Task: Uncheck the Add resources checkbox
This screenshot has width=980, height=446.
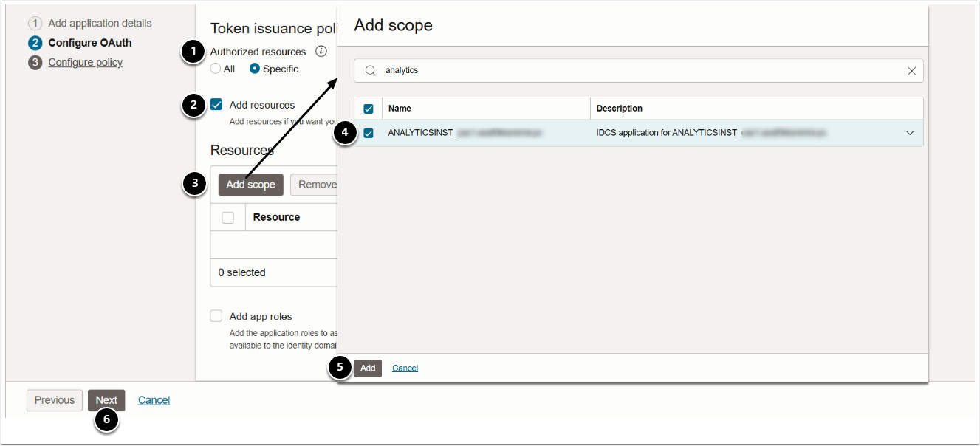Action: point(216,105)
